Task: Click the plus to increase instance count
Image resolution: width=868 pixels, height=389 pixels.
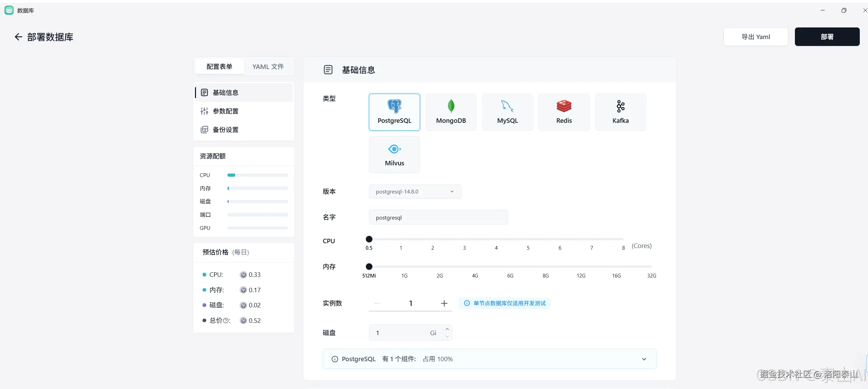Action: [443, 303]
